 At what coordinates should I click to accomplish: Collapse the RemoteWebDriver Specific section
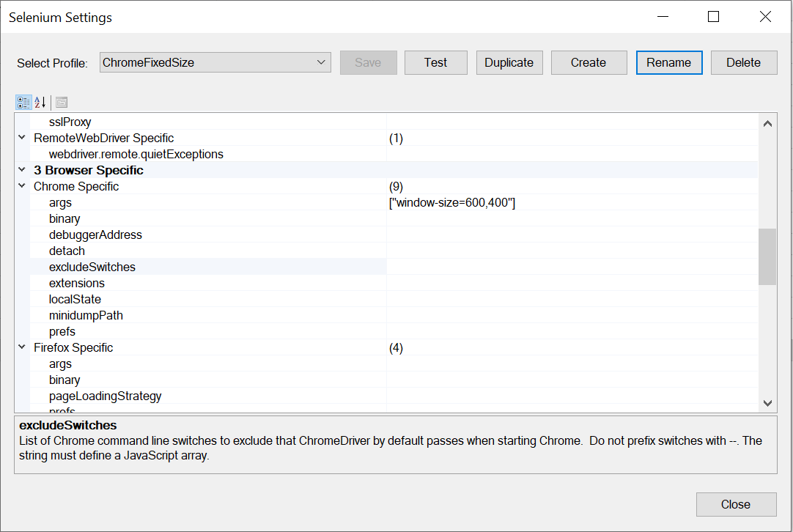click(x=21, y=137)
